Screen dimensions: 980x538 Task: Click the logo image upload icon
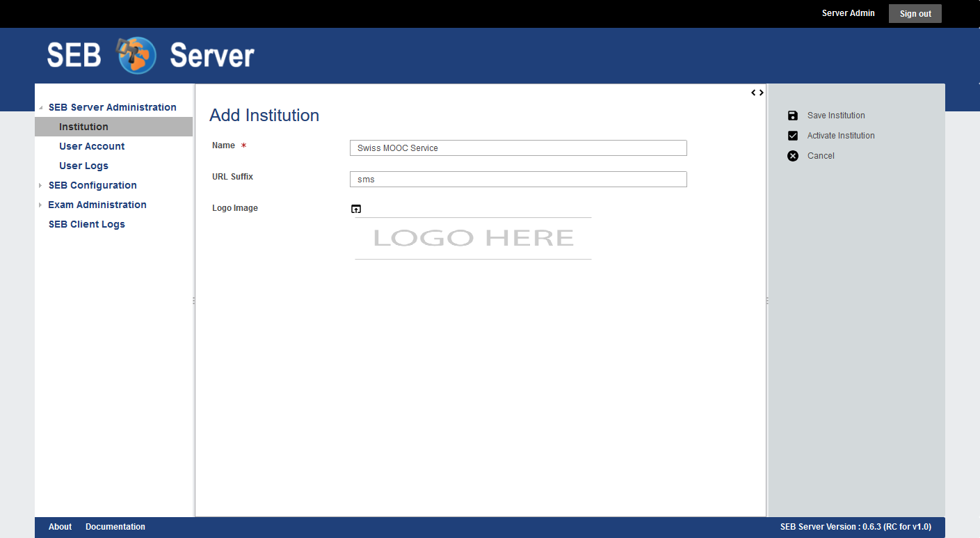point(356,209)
